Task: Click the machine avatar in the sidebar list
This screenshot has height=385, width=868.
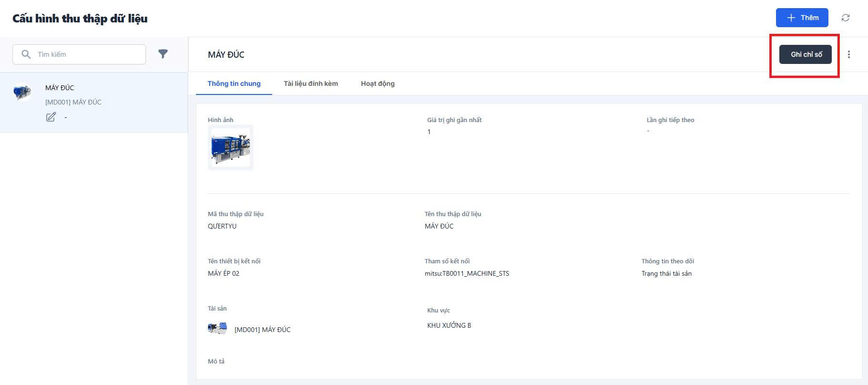Action: pos(22,92)
